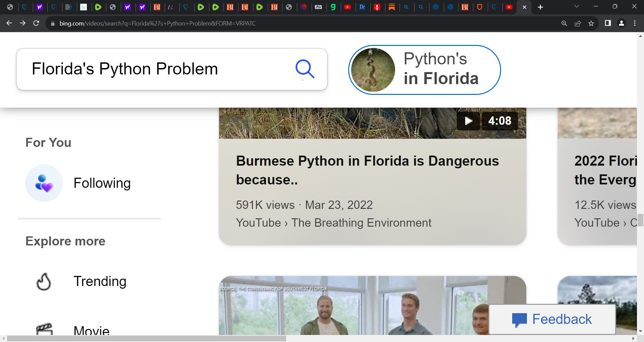Open the Movie category
The height and width of the screenshot is (342, 644).
[92, 330]
